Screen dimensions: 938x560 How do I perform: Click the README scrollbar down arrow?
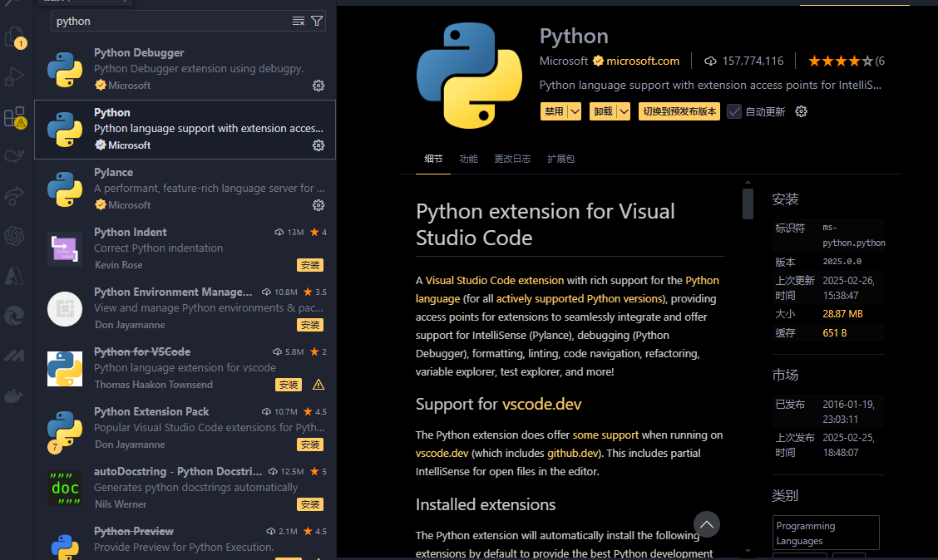click(748, 551)
